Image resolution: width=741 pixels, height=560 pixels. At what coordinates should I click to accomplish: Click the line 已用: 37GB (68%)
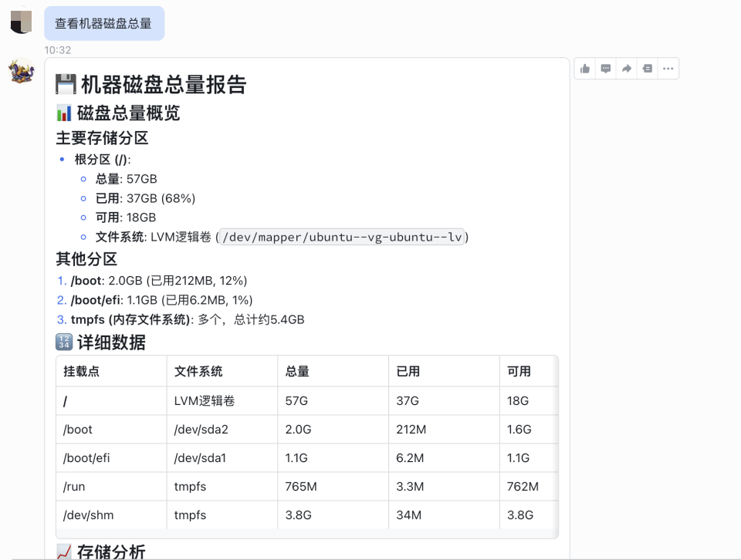pyautogui.click(x=146, y=198)
